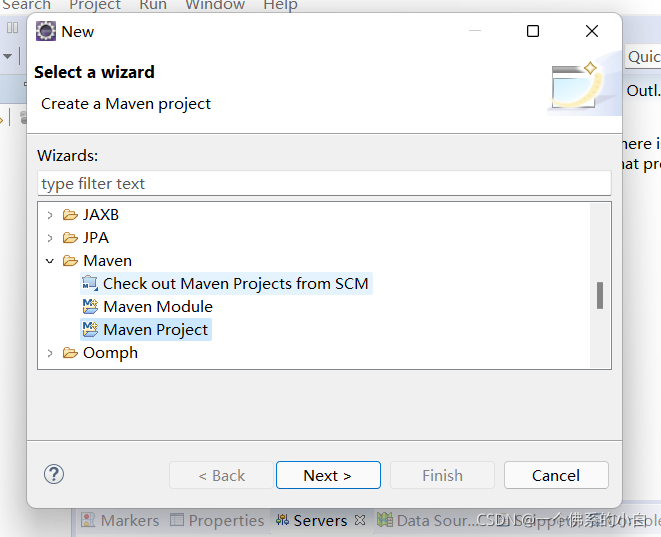Open the Help menu in Eclipse
661x537 pixels.
pos(280,5)
